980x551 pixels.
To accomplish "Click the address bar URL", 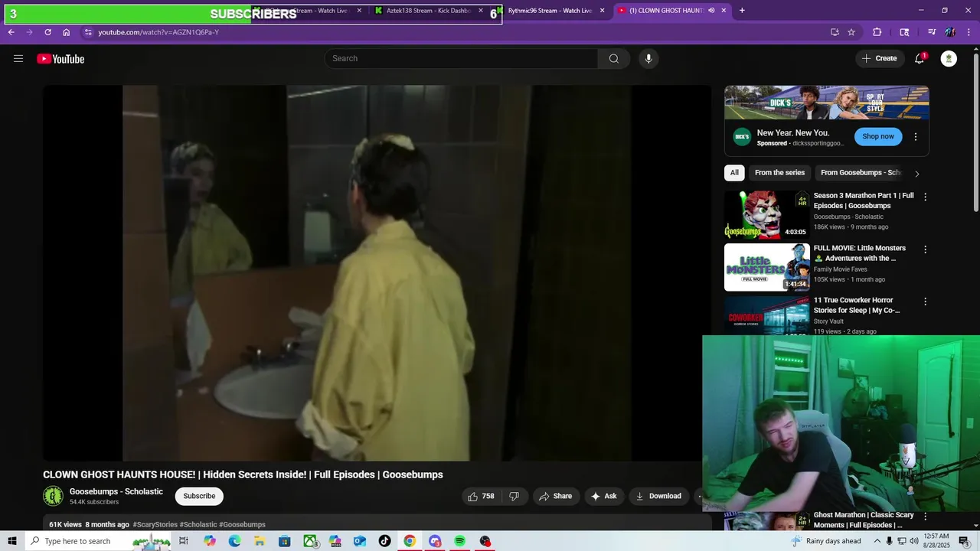I will tap(158, 32).
